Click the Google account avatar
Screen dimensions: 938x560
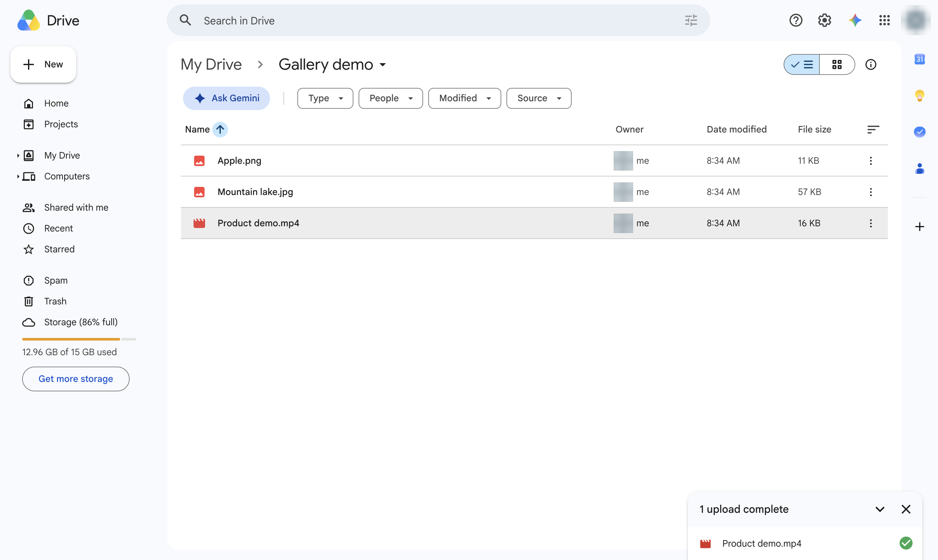pyautogui.click(x=915, y=21)
